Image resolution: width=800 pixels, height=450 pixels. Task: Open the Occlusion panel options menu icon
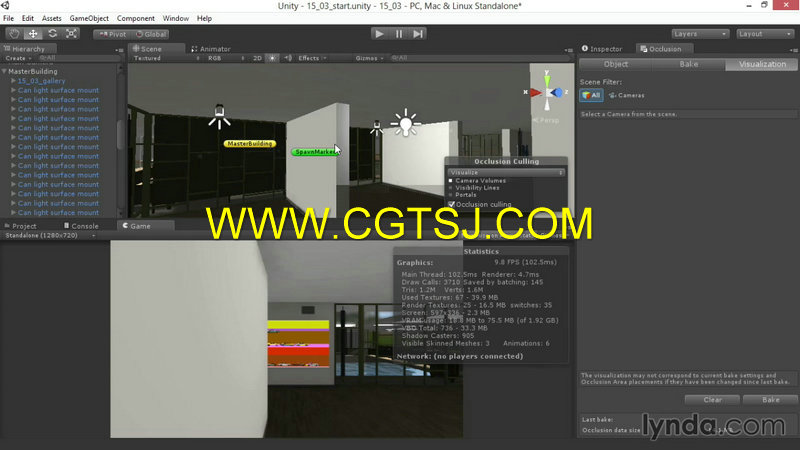(793, 50)
